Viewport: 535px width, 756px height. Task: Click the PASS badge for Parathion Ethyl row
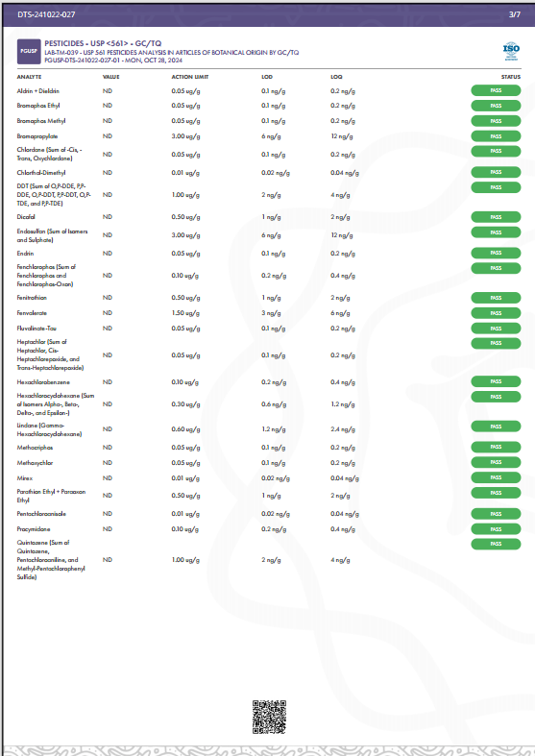(496, 493)
